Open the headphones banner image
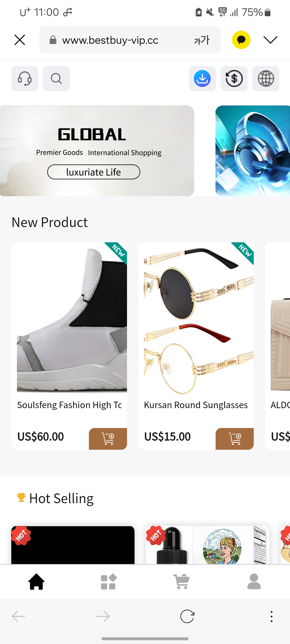The image size is (290, 644). [253, 151]
